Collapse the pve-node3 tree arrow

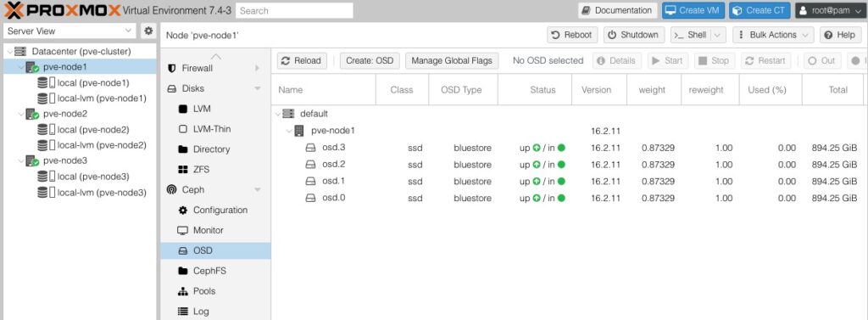coord(20,160)
